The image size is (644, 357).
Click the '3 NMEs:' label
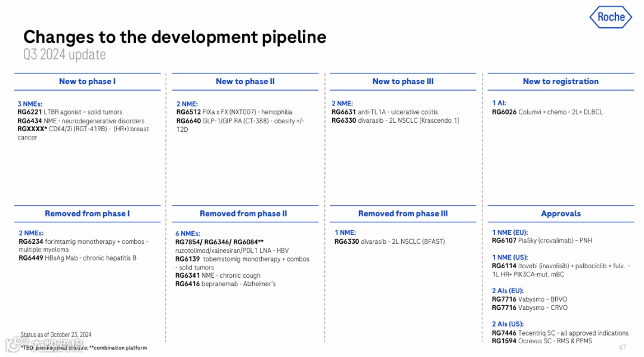[30, 104]
